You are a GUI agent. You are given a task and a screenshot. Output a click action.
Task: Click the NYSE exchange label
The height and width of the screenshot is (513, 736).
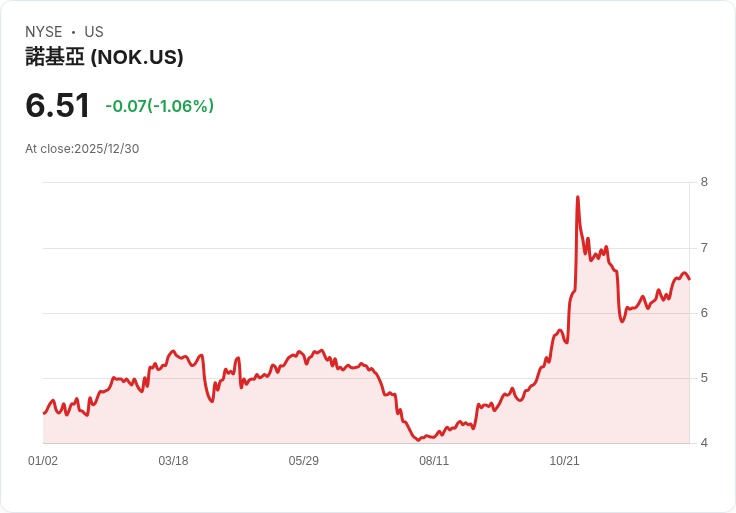coord(44,32)
